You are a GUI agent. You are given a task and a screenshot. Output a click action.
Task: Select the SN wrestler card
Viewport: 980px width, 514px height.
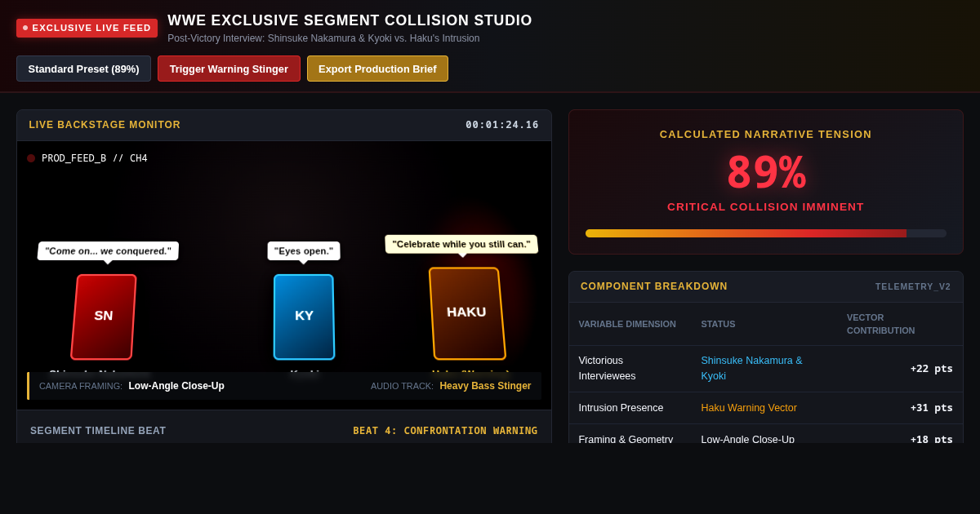point(104,317)
